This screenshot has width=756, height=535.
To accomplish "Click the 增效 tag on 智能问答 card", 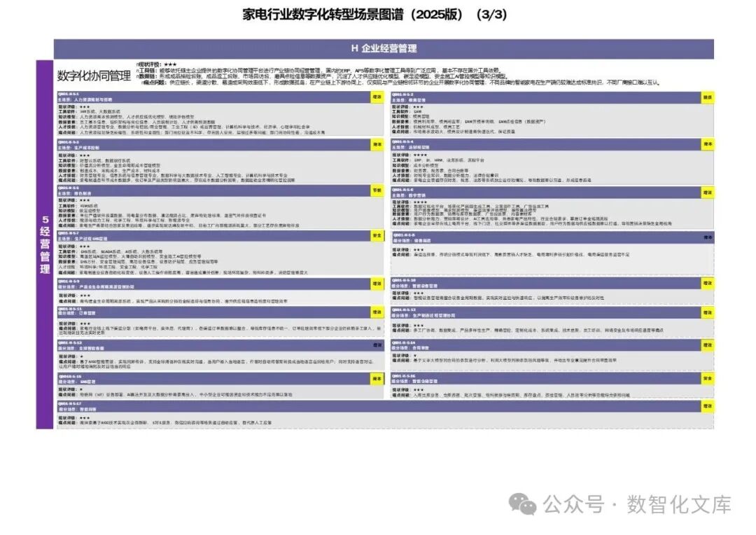I will (707, 407).
